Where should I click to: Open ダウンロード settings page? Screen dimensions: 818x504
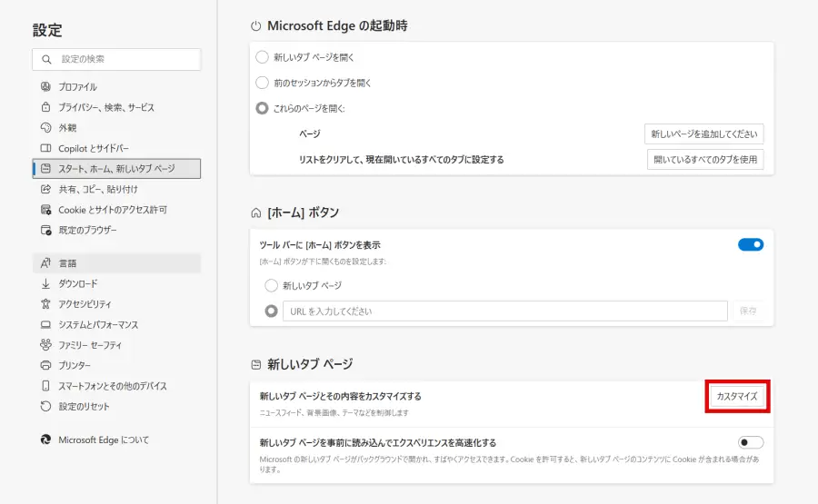click(x=116, y=283)
